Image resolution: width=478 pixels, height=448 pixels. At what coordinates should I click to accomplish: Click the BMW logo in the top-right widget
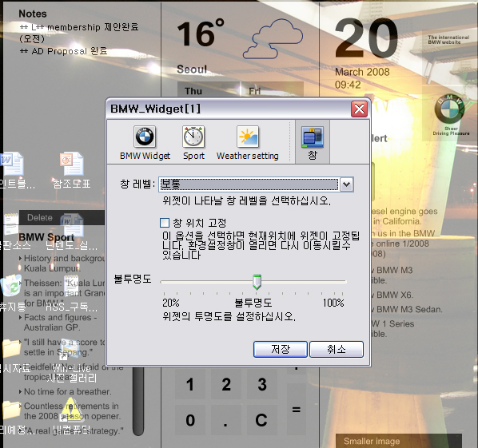pyautogui.click(x=449, y=109)
